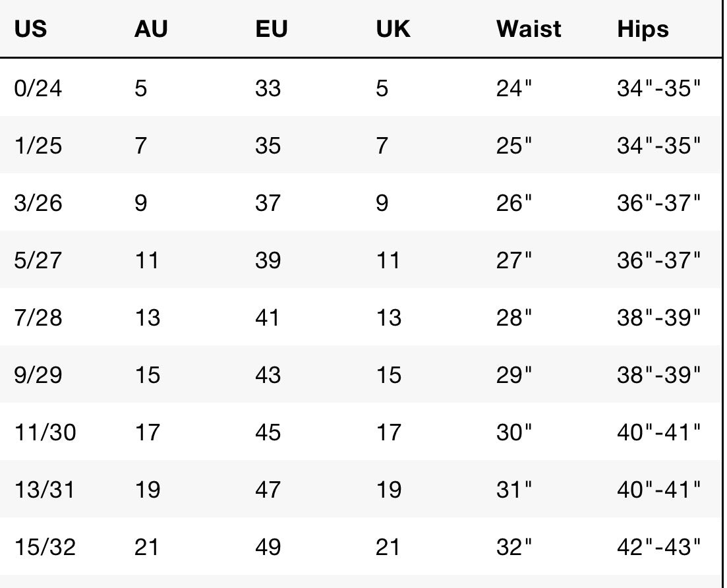
Task: Select the 30" waist measurement cell
Action: (x=513, y=432)
